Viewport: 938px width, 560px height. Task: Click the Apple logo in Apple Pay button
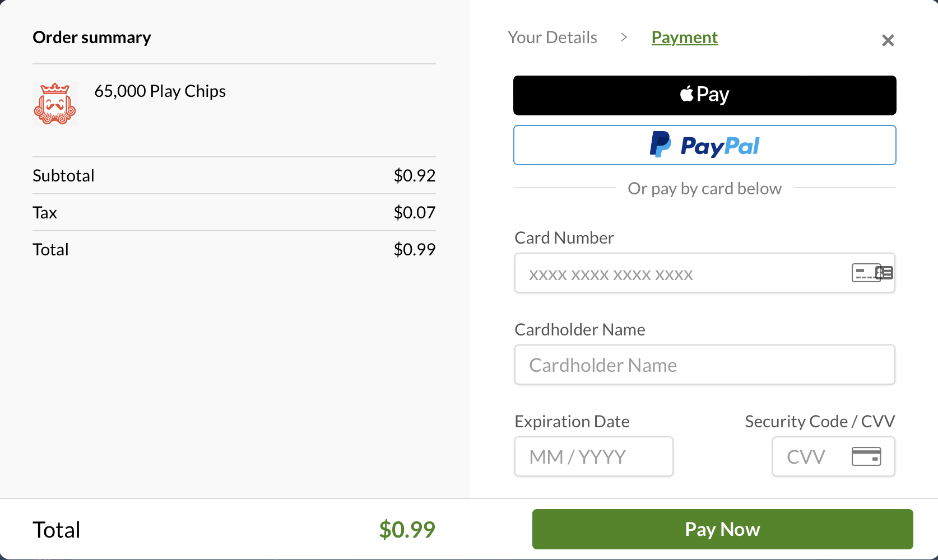(x=686, y=94)
